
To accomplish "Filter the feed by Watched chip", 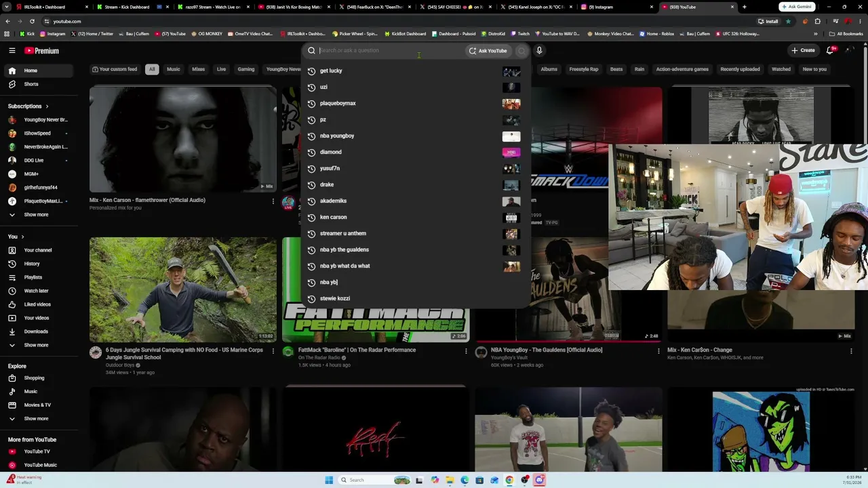I will [781, 69].
